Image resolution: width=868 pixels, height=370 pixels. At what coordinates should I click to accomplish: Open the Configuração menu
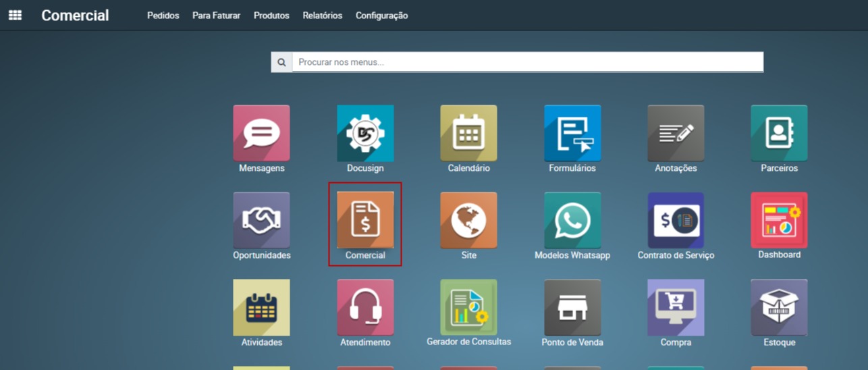tap(381, 16)
